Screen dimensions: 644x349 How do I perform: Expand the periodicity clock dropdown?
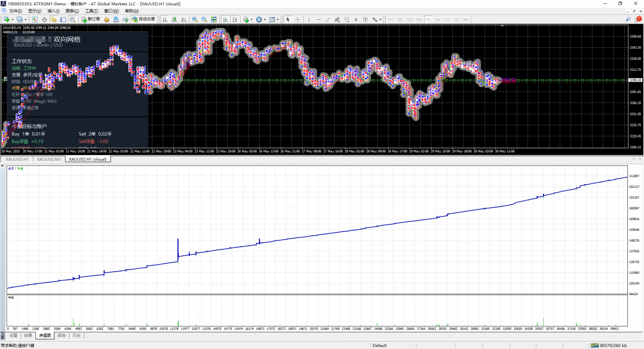pyautogui.click(x=265, y=19)
